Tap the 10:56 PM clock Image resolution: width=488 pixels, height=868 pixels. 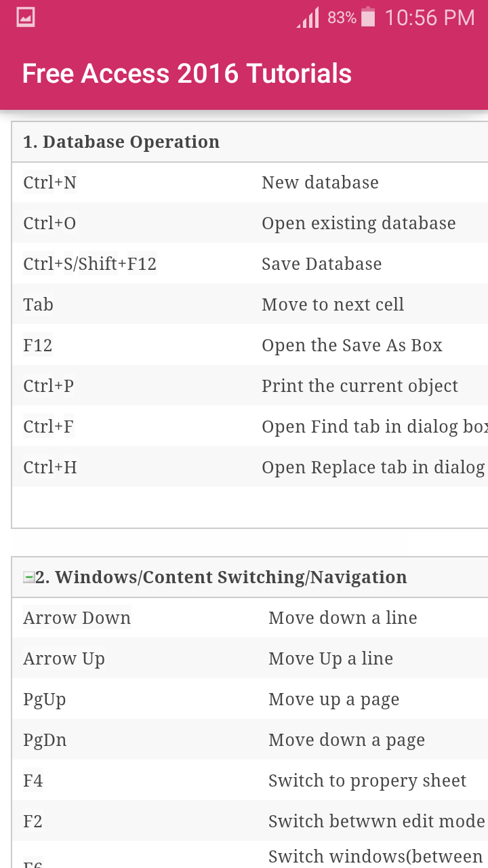[x=430, y=18]
